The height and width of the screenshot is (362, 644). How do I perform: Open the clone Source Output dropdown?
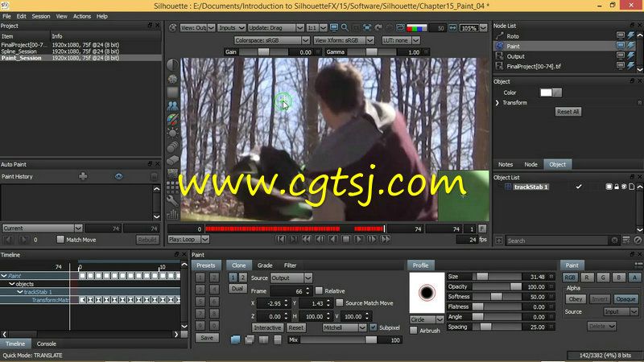(x=291, y=278)
